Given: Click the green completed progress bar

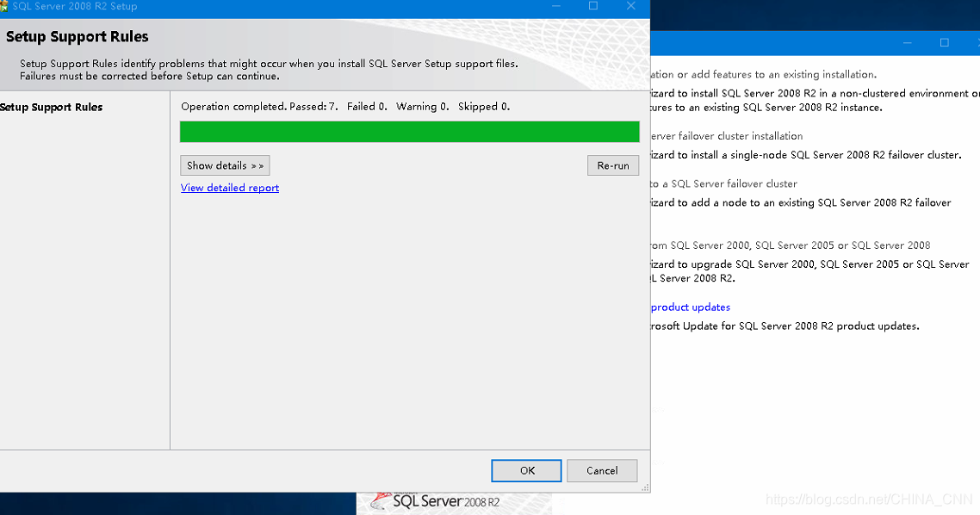Looking at the screenshot, I should [x=409, y=132].
